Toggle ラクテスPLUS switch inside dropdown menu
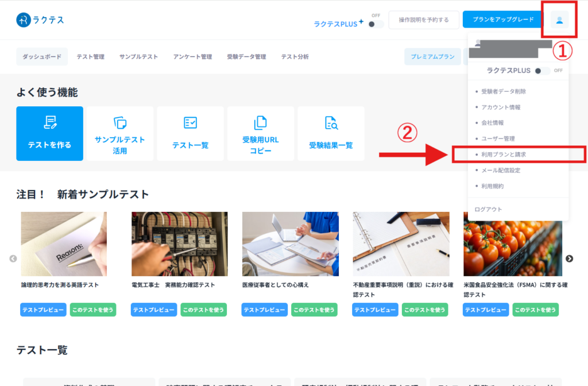588x386 pixels. click(541, 71)
